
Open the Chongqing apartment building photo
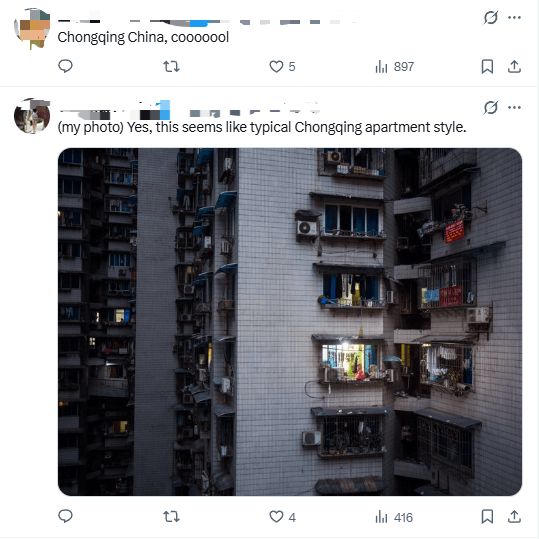click(x=290, y=322)
